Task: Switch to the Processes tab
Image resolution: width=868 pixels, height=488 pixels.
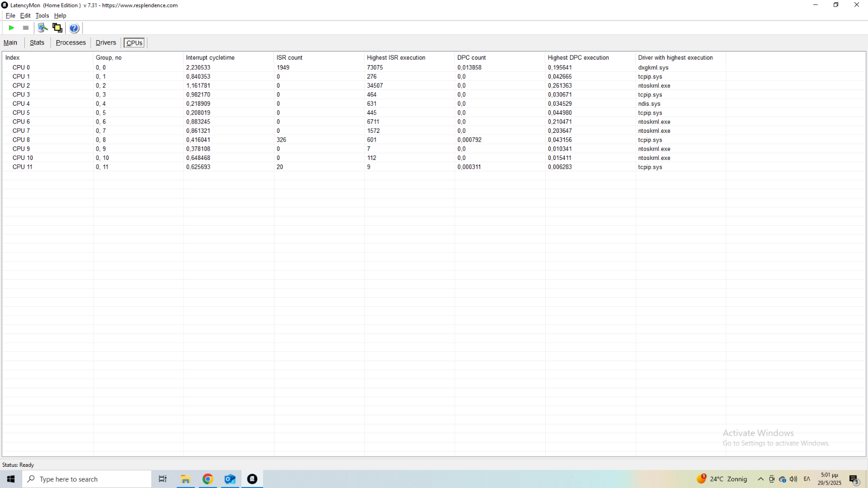Action: tap(71, 43)
